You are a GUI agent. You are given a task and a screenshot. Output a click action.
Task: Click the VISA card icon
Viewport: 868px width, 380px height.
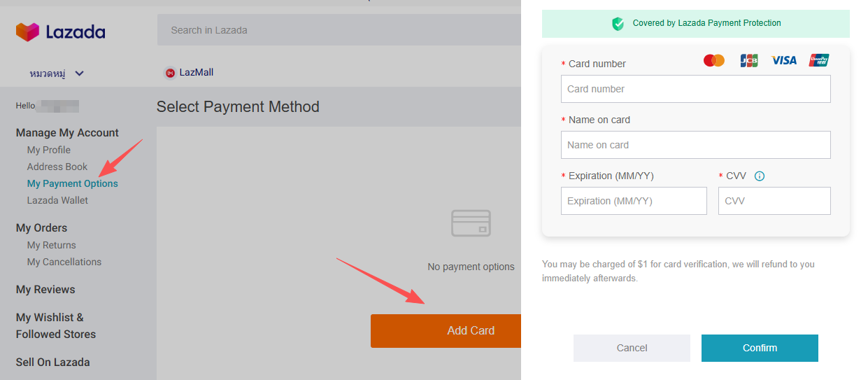[x=783, y=61]
